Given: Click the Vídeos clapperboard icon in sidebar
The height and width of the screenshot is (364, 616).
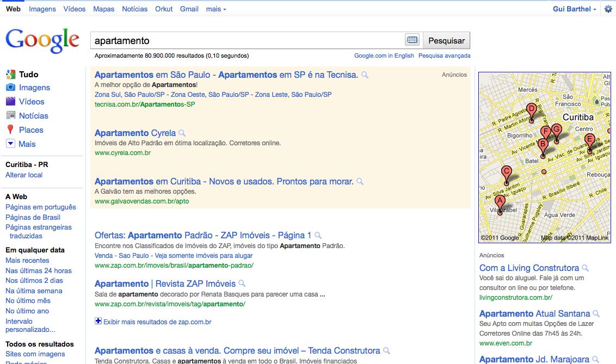Looking at the screenshot, I should click(x=10, y=101).
